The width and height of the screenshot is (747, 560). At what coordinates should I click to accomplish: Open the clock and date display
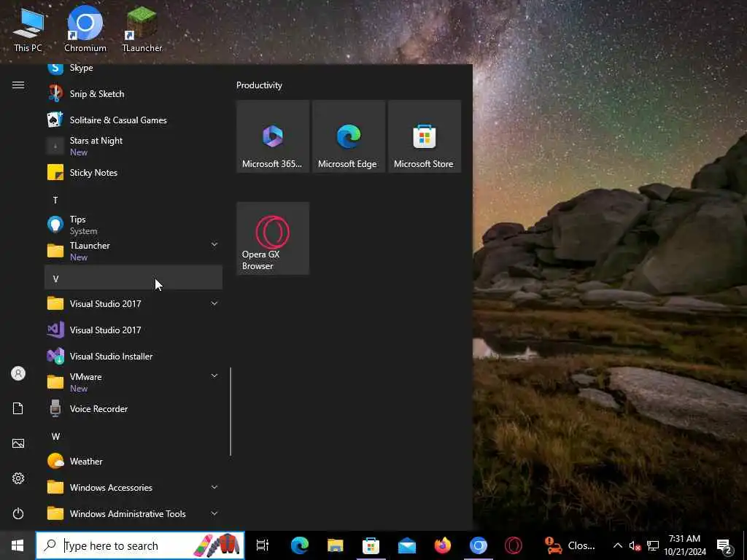684,545
